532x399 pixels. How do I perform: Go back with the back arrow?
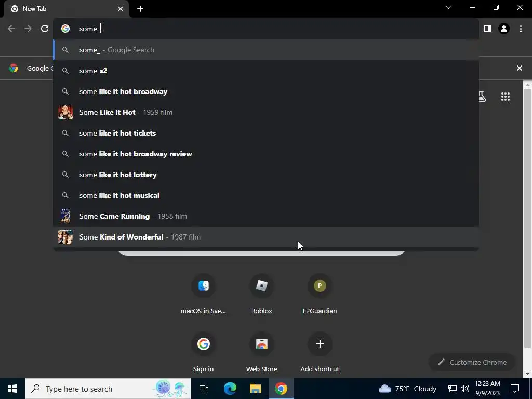tap(11, 29)
